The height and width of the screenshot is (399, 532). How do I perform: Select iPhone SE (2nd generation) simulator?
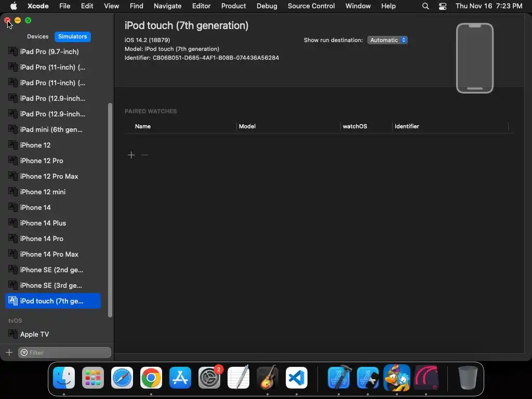[x=53, y=270]
